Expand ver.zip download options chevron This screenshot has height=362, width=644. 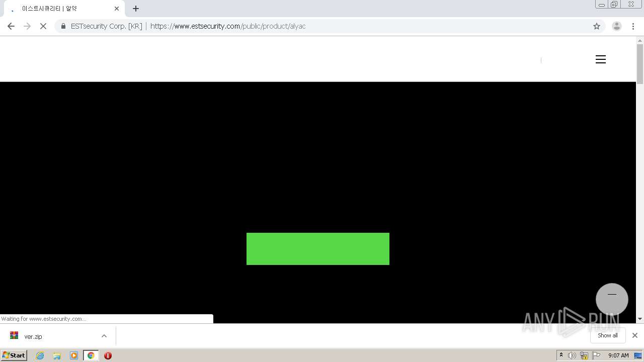[x=104, y=336]
